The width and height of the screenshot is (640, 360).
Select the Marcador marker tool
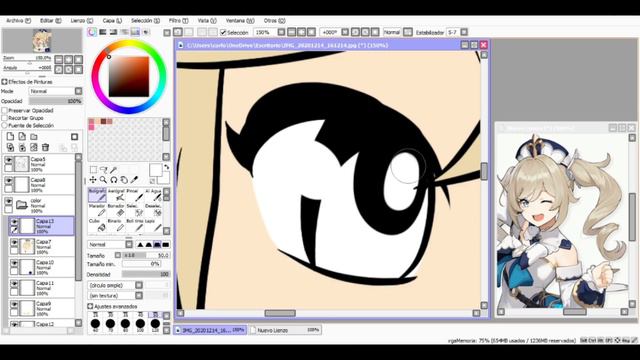point(97,211)
